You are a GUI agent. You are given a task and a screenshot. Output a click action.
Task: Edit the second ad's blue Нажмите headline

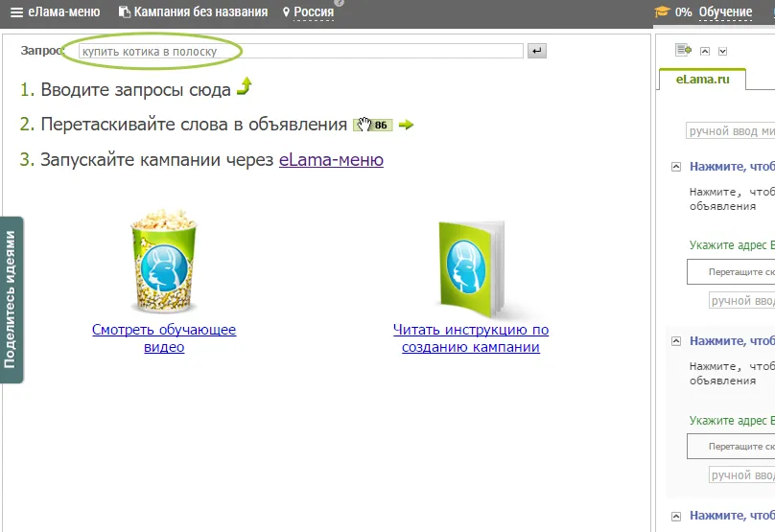click(732, 341)
